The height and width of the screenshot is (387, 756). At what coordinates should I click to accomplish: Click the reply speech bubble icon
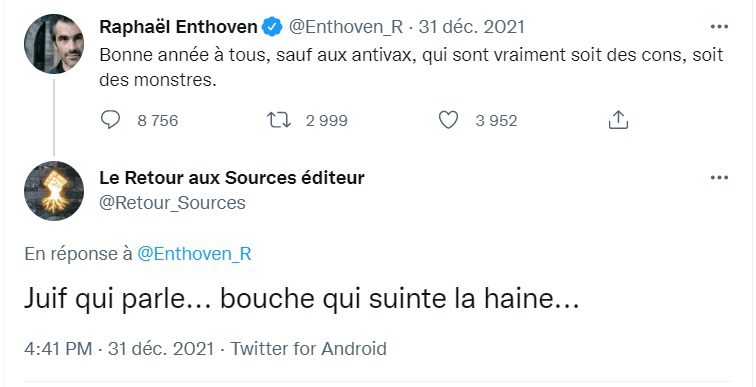pyautogui.click(x=110, y=120)
